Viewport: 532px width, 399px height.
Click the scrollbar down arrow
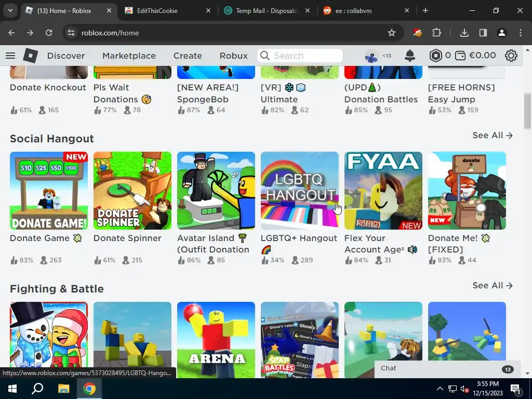[x=527, y=374]
